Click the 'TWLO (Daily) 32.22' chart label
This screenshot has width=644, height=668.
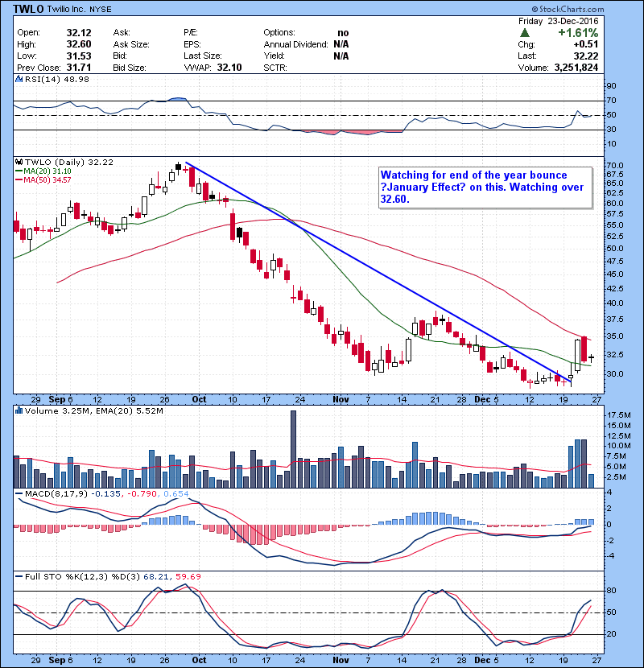(x=69, y=162)
